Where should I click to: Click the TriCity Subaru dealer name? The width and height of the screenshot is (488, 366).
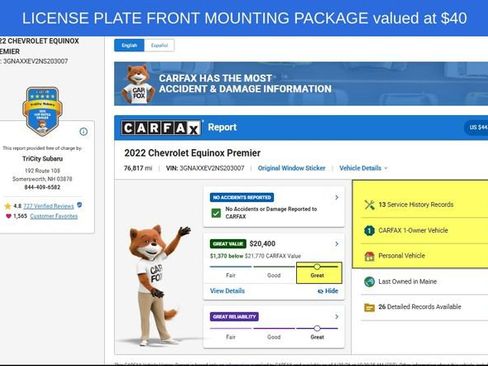(42, 159)
